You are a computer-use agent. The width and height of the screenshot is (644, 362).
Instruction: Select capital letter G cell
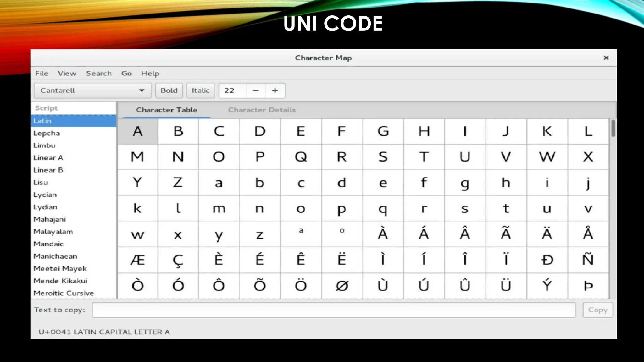pos(383,131)
